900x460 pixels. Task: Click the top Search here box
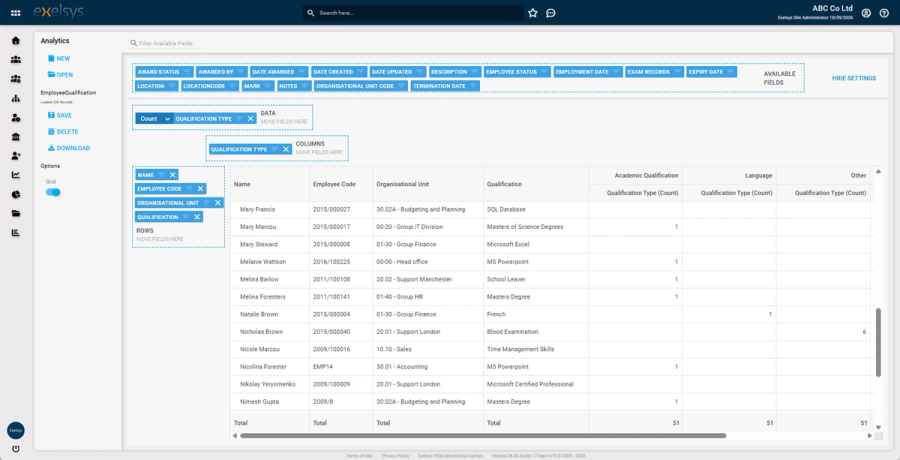point(413,13)
